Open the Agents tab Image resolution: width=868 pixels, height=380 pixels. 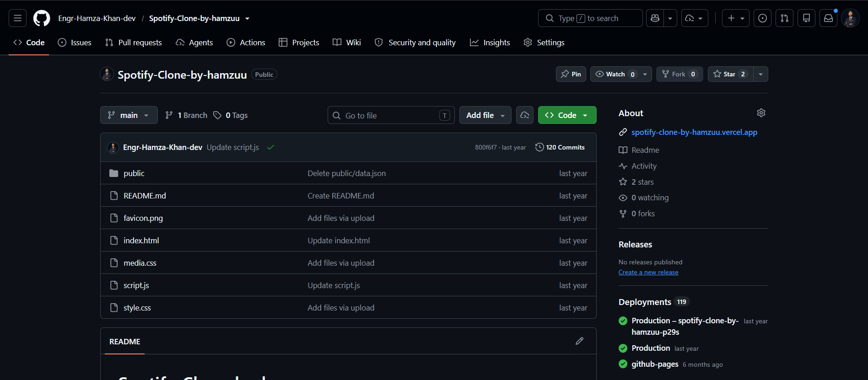point(194,43)
